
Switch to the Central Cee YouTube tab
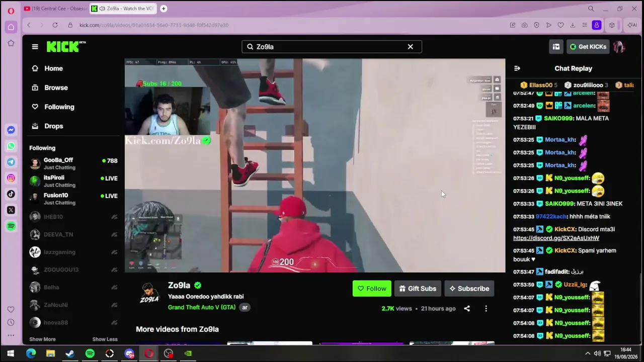(54, 9)
